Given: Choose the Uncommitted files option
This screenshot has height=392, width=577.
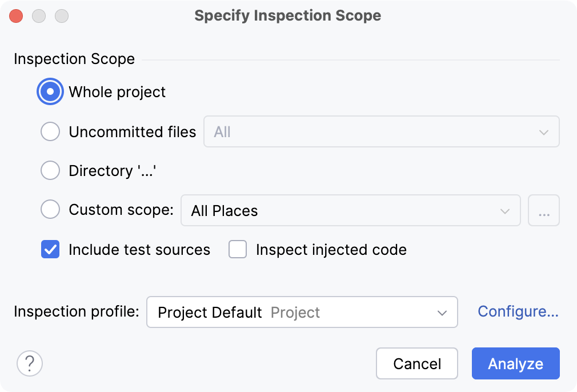Looking at the screenshot, I should point(50,131).
